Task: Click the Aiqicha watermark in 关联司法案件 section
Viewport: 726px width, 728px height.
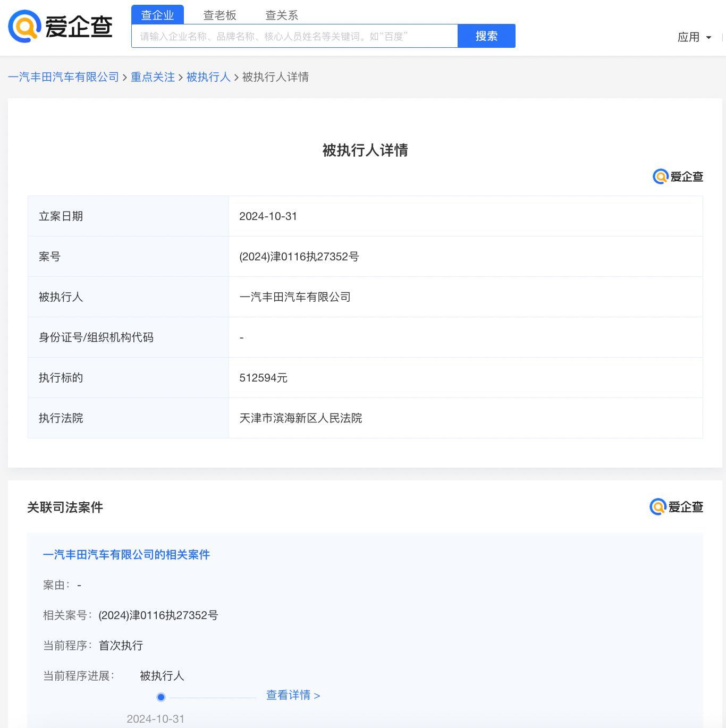Action: pos(676,507)
